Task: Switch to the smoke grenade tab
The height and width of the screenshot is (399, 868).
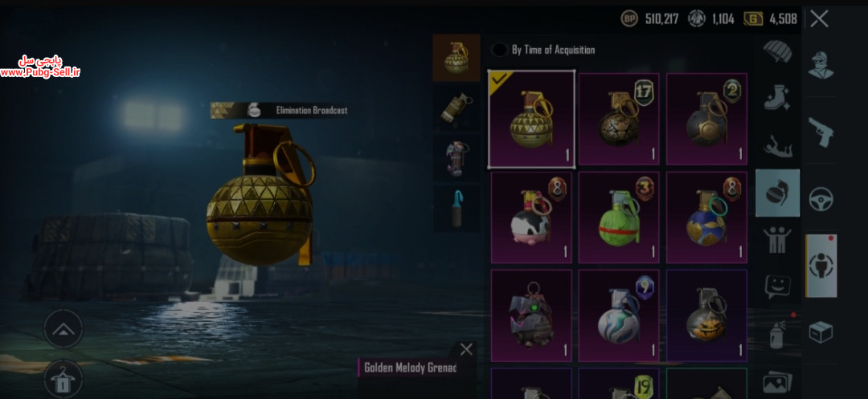Action: pos(457,108)
